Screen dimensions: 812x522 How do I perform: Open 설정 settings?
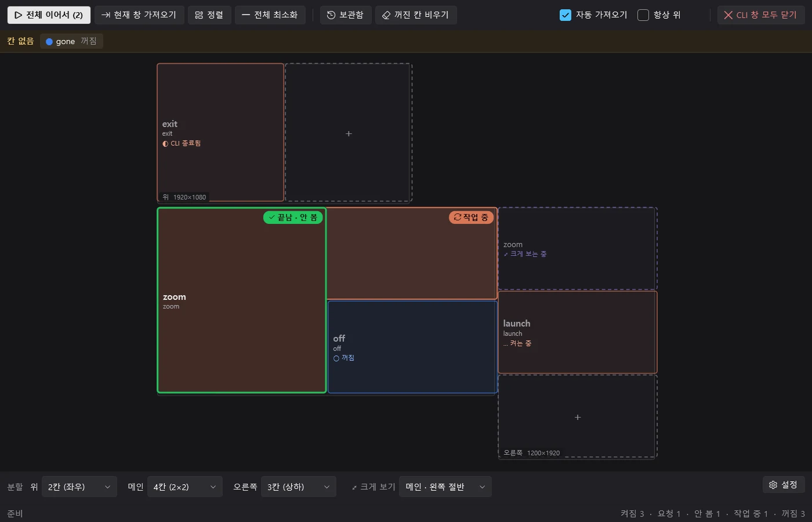click(x=784, y=485)
